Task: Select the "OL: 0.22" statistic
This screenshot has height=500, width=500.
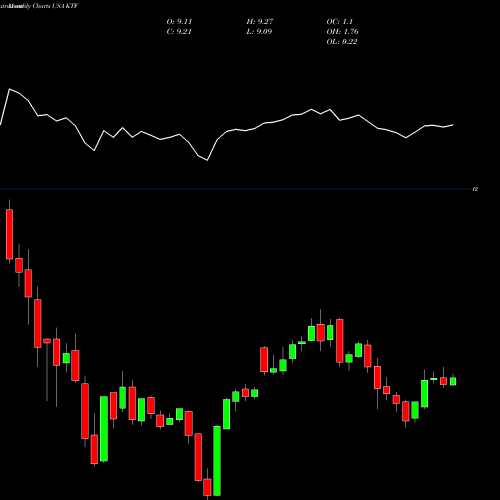Action: click(x=342, y=42)
